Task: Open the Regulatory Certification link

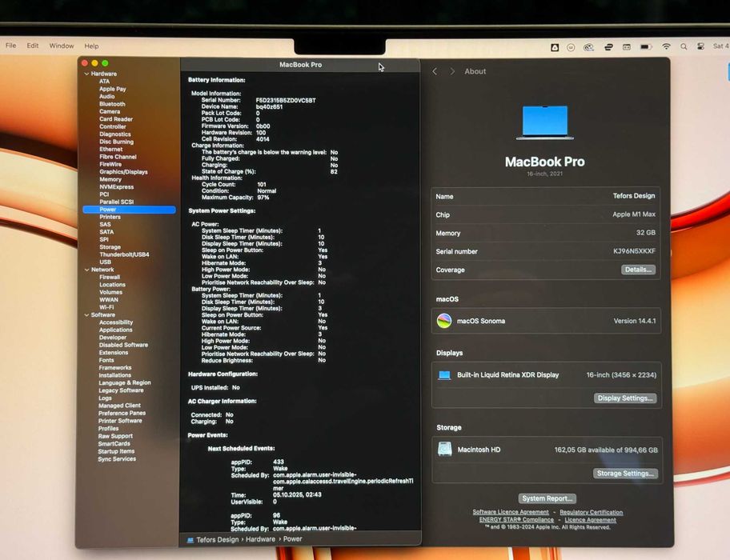Action: tap(592, 512)
